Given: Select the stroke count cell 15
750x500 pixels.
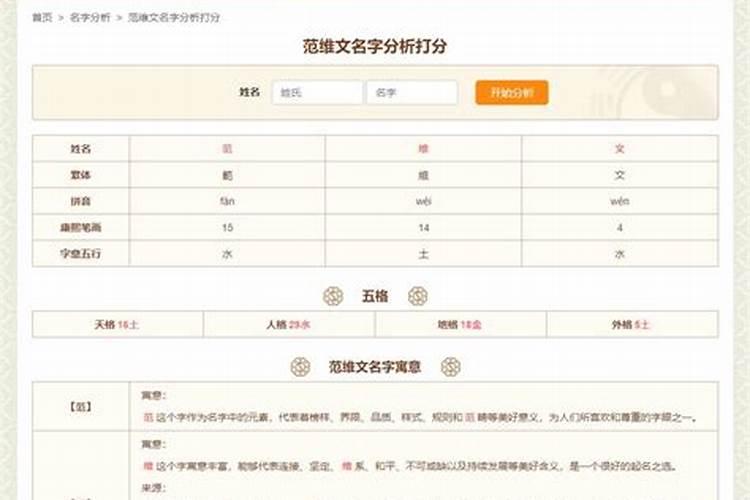Looking at the screenshot, I should 227,227.
